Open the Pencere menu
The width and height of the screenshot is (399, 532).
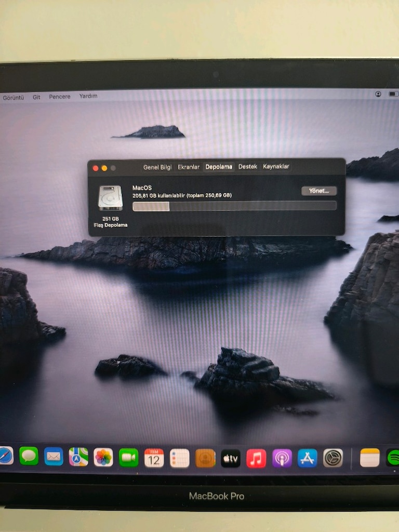click(60, 97)
